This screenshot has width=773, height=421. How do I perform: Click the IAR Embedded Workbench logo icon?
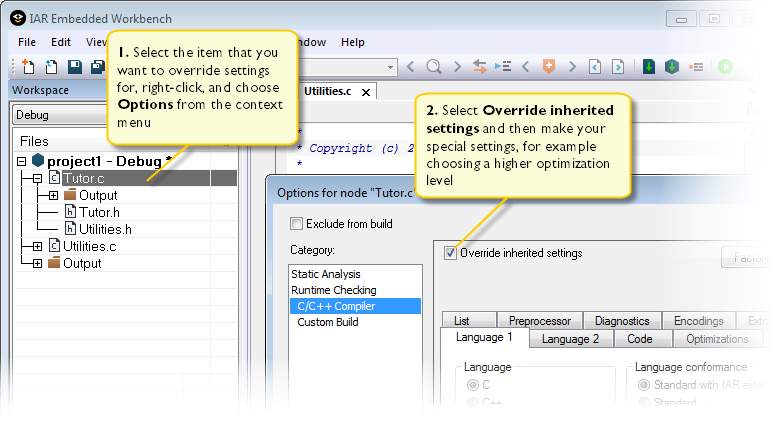(18, 19)
